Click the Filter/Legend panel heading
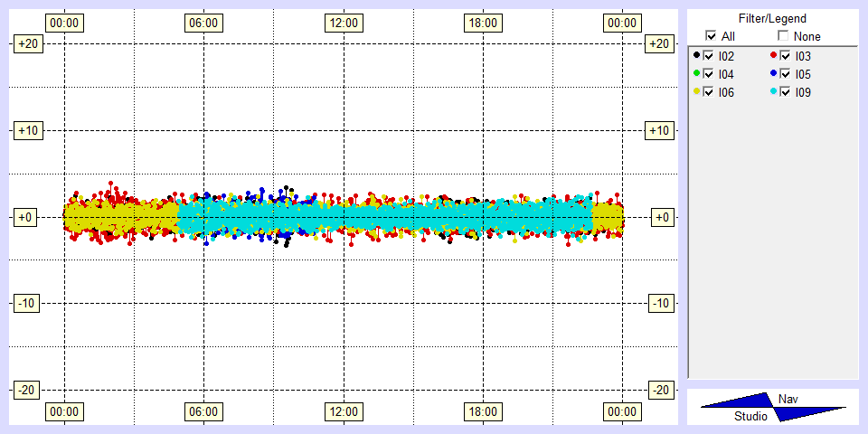 tap(772, 18)
